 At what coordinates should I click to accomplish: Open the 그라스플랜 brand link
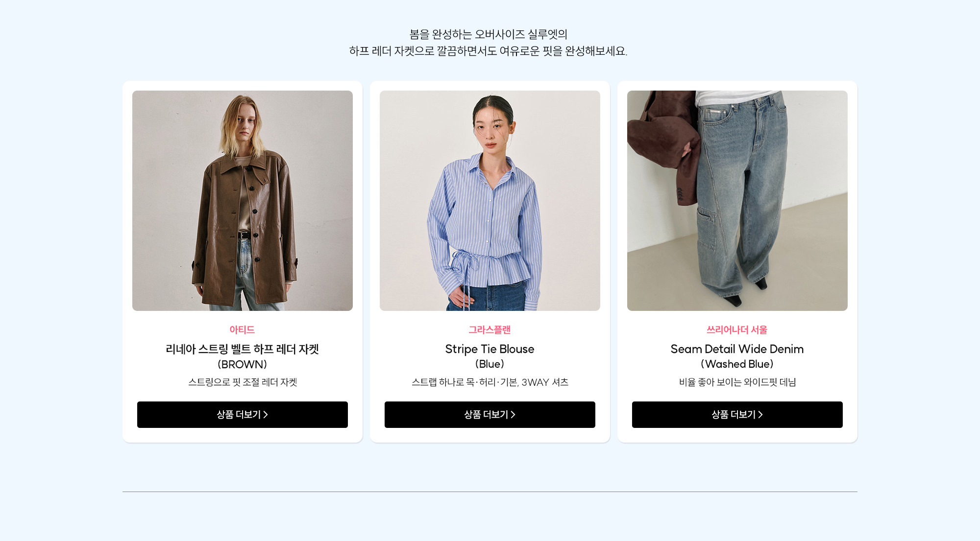click(490, 330)
